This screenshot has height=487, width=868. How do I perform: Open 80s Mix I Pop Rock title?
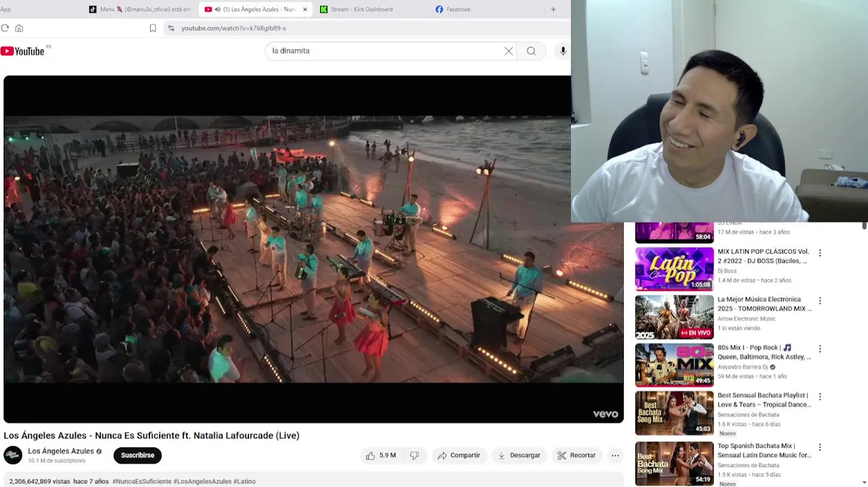tap(764, 352)
